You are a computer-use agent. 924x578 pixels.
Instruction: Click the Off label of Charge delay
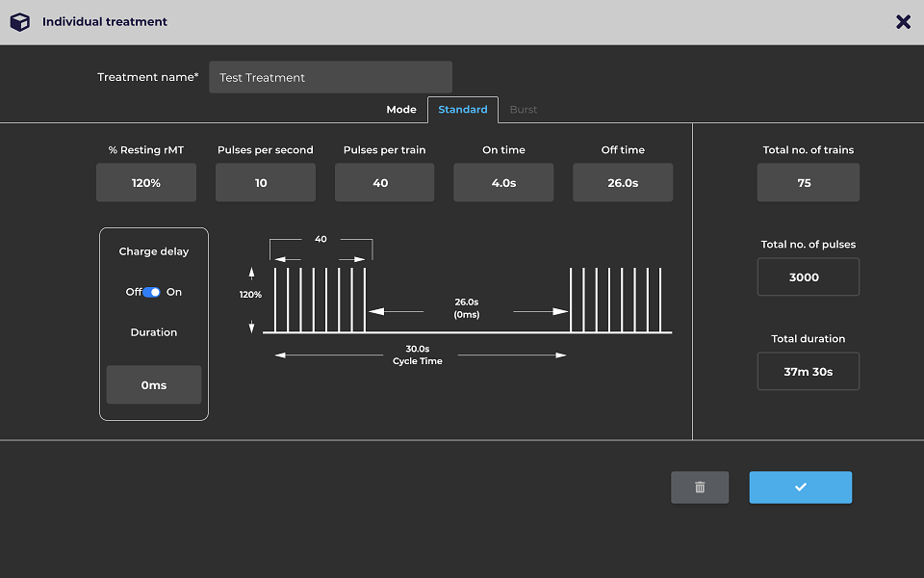pos(133,292)
